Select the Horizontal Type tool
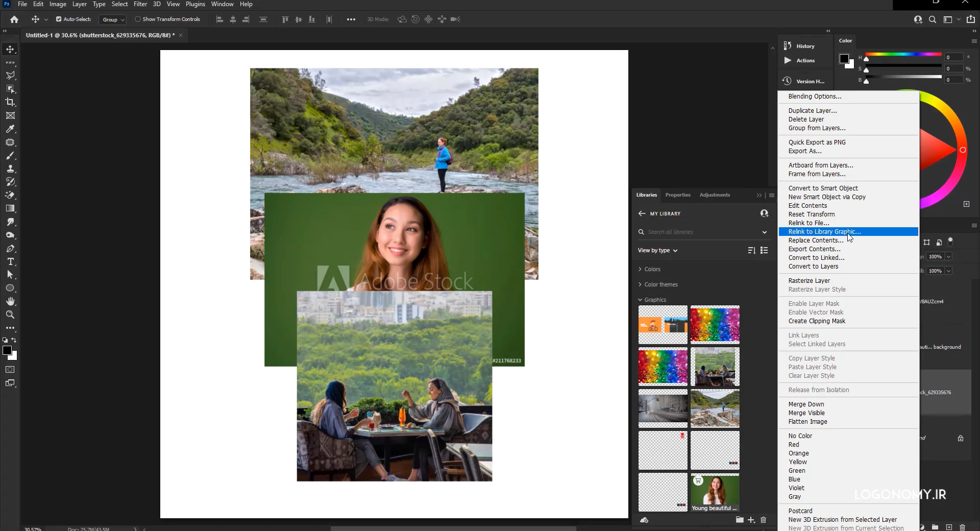This screenshot has width=980, height=531. pyautogui.click(x=10, y=261)
